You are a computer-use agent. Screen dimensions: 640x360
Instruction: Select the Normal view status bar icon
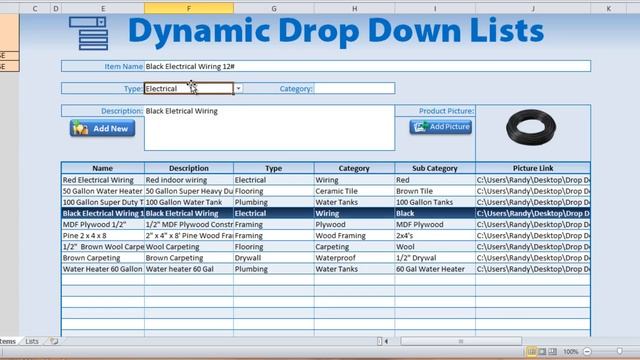click(x=531, y=351)
